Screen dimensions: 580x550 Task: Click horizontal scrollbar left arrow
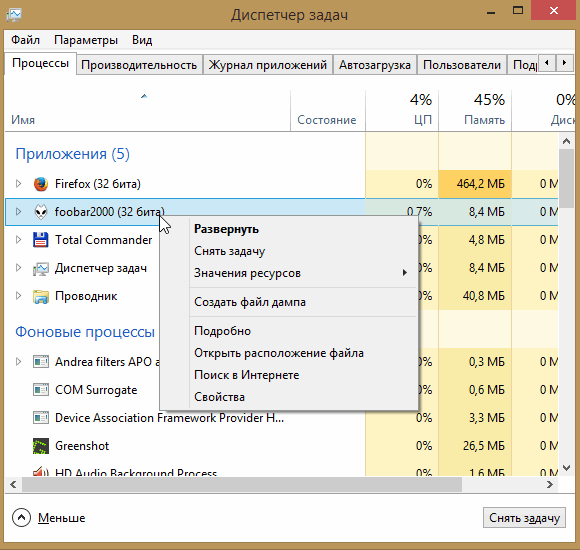click(13, 484)
